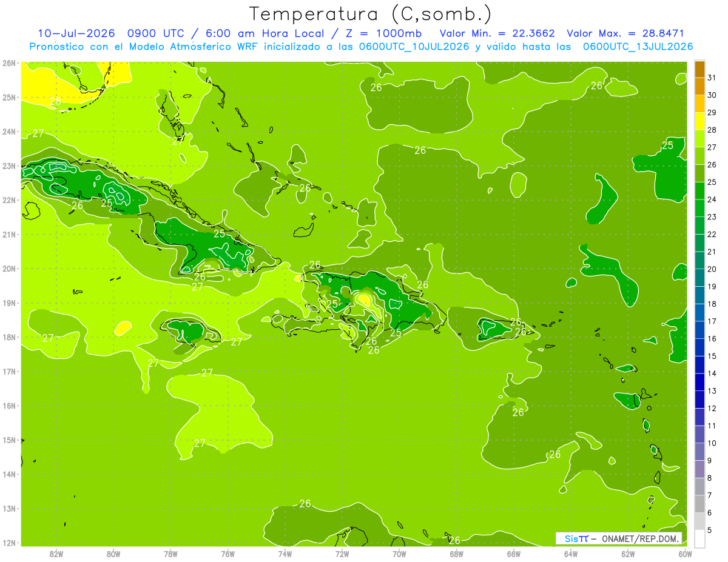Viewport: 728px width, 562px height.
Task: Click the 14N latitude axis label
Action: (8, 474)
